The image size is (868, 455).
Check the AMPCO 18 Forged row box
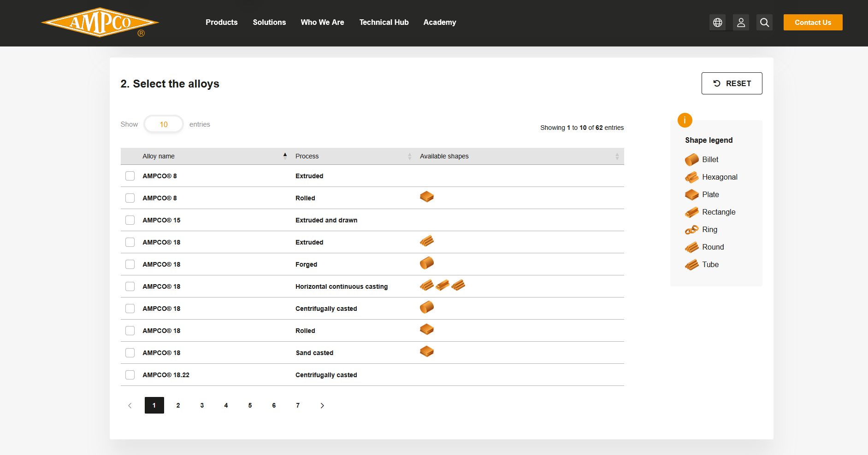130,264
